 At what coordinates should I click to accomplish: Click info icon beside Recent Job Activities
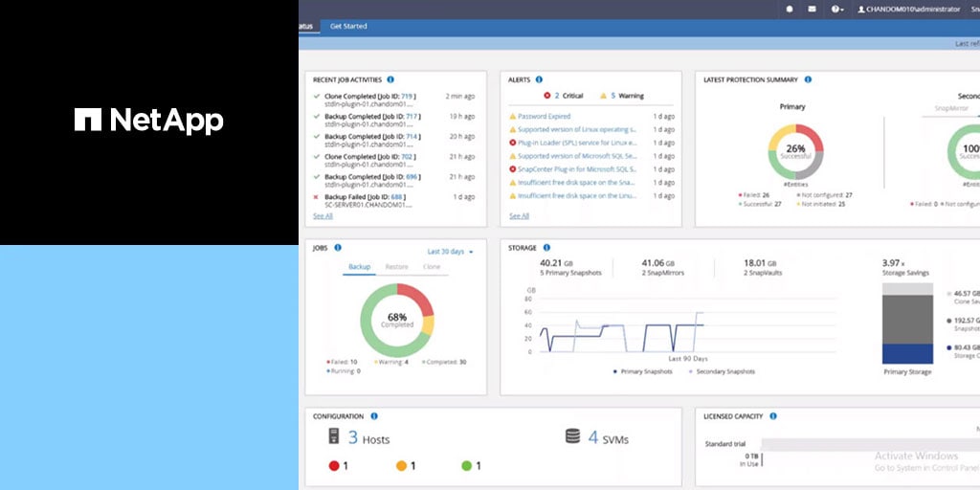(390, 79)
